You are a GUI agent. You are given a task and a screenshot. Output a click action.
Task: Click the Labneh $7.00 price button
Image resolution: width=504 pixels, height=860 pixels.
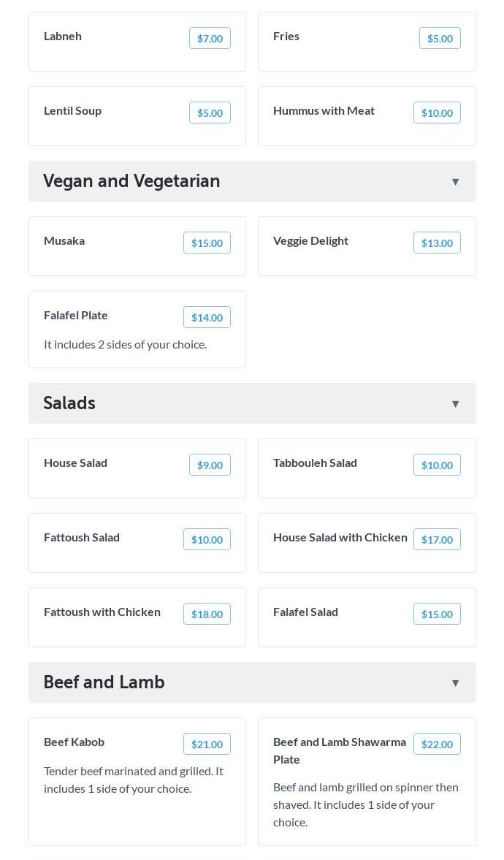210,39
